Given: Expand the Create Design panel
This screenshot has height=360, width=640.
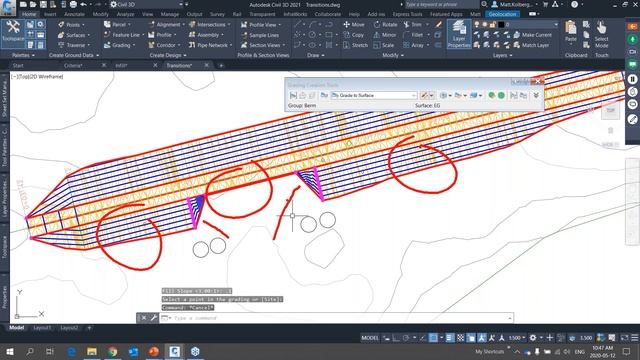Looking at the screenshot, I should [168, 55].
